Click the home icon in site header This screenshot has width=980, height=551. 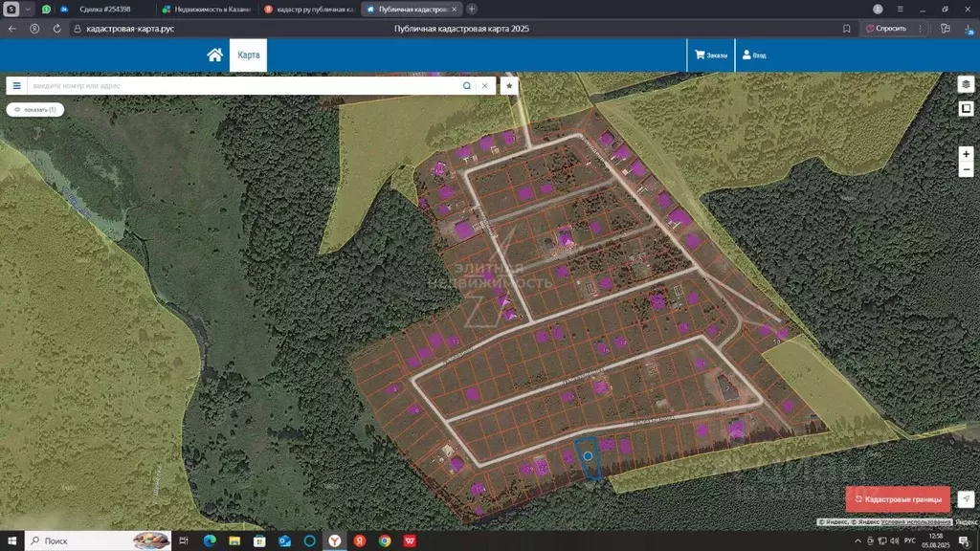pyautogui.click(x=214, y=55)
